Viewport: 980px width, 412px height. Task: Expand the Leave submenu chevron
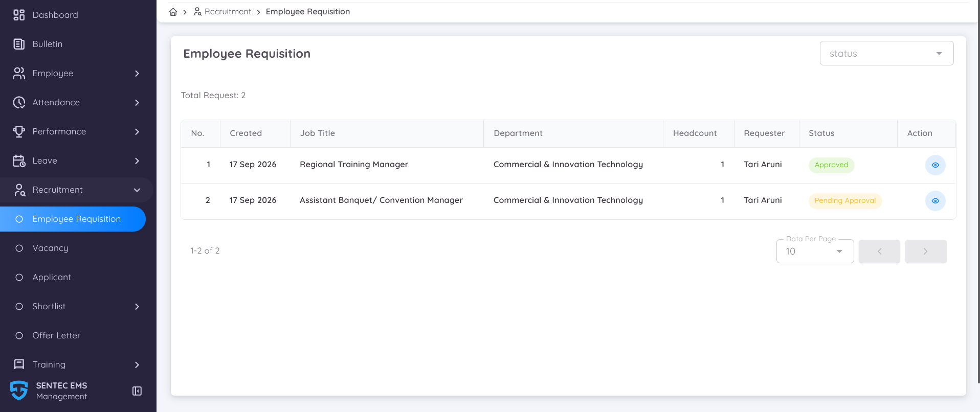[x=137, y=161]
